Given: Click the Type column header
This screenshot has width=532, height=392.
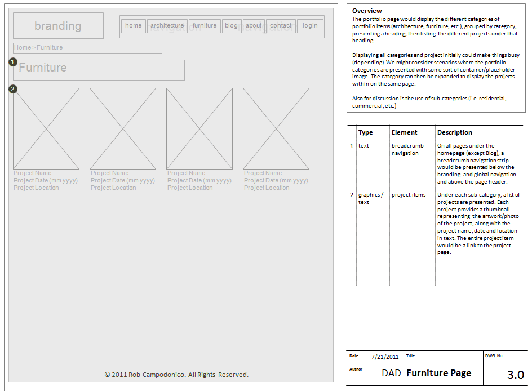Looking at the screenshot, I should tap(365, 132).
